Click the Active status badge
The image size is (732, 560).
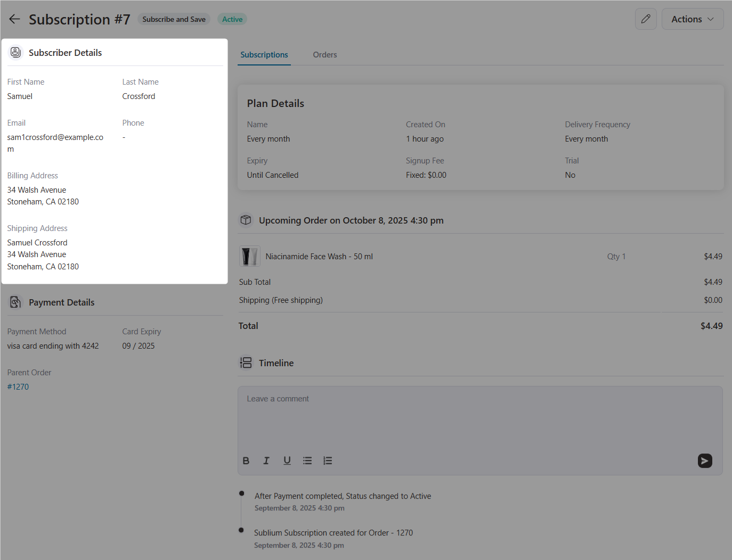coord(232,19)
